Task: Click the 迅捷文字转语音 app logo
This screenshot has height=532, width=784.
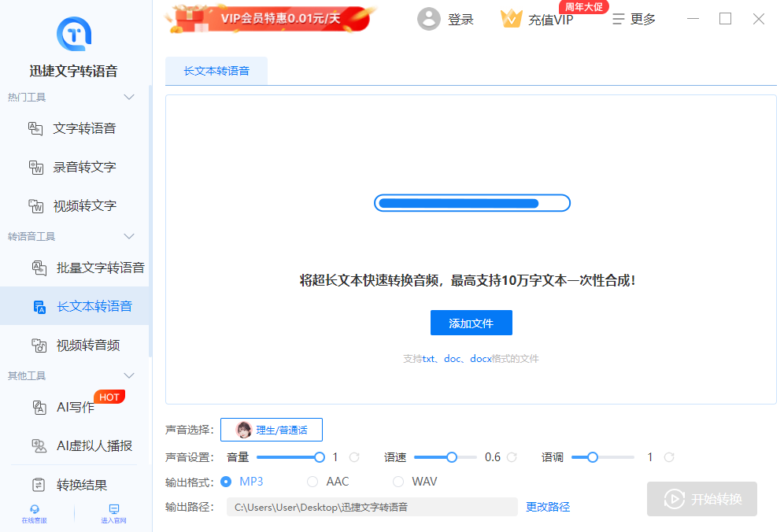Action: pos(74,34)
